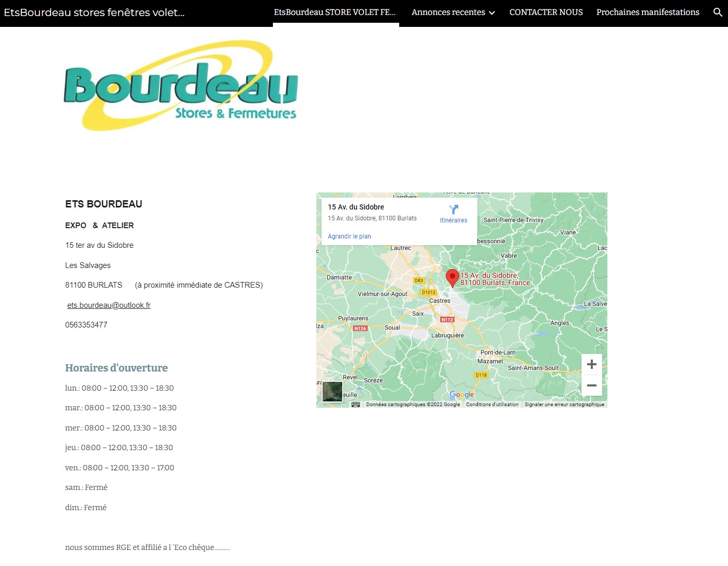Image resolution: width=728 pixels, height=566 pixels.
Task: Click the Mazamet label on the map
Action: pos(490,361)
